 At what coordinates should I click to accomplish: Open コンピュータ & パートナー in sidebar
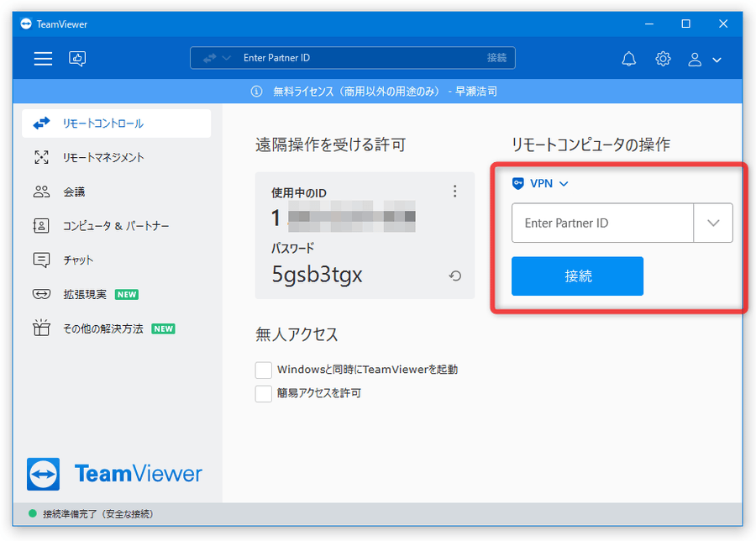tap(116, 226)
